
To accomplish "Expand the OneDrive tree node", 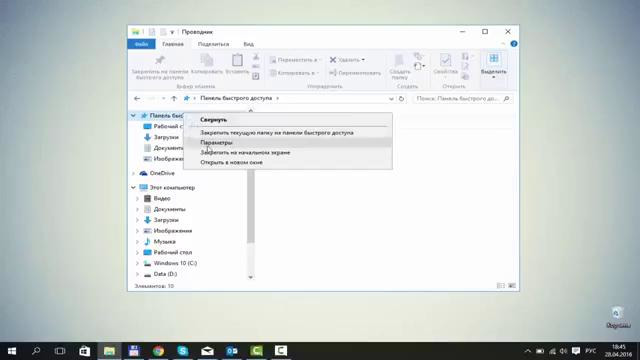I will coord(133,173).
